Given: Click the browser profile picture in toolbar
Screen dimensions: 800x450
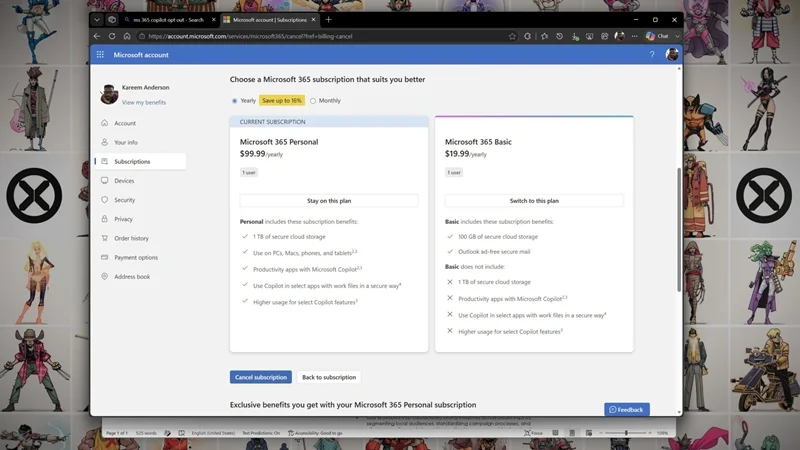Looking at the screenshot, I should click(x=619, y=36).
